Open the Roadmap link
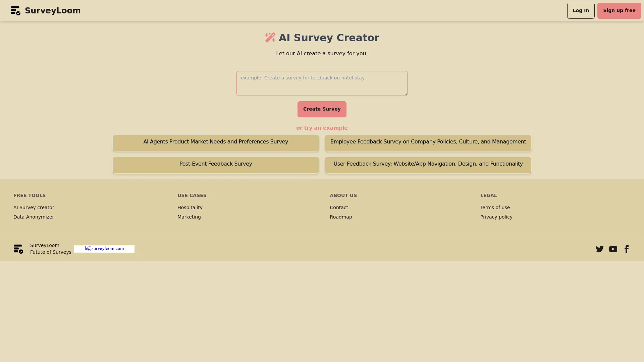 341,217
